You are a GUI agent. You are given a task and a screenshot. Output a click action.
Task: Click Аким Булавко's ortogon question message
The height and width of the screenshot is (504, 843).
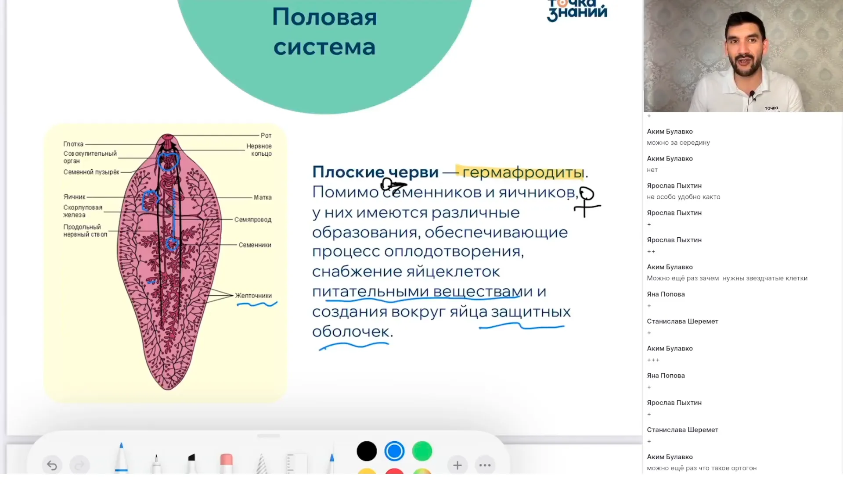[701, 468]
